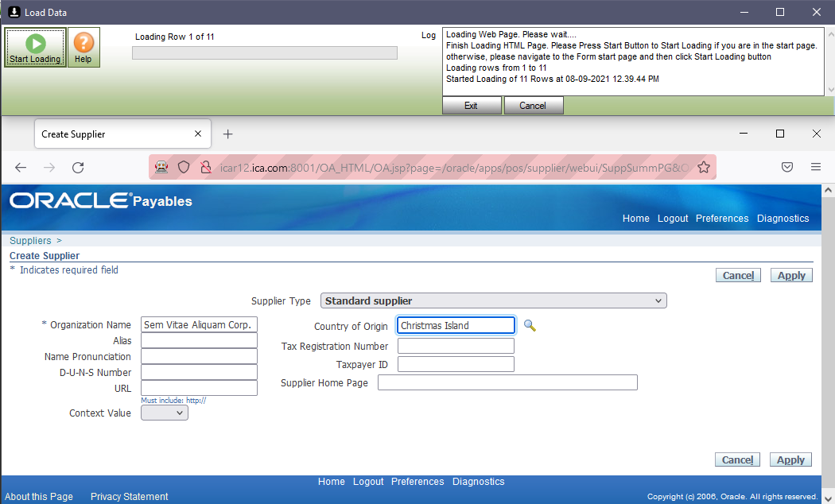Viewport: 835px width, 504px height.
Task: Click the Suppliers breadcrumb link
Action: point(30,241)
